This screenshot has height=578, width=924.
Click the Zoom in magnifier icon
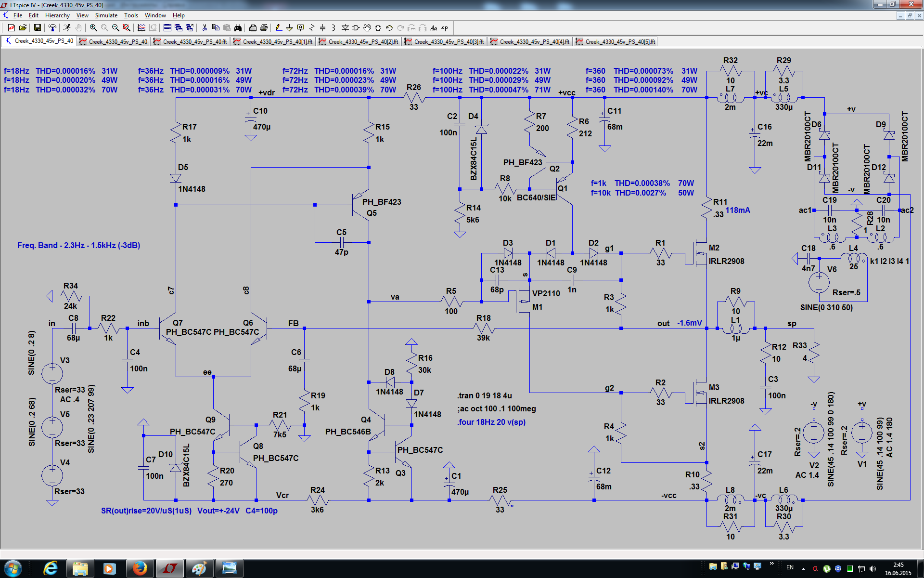tap(93, 28)
